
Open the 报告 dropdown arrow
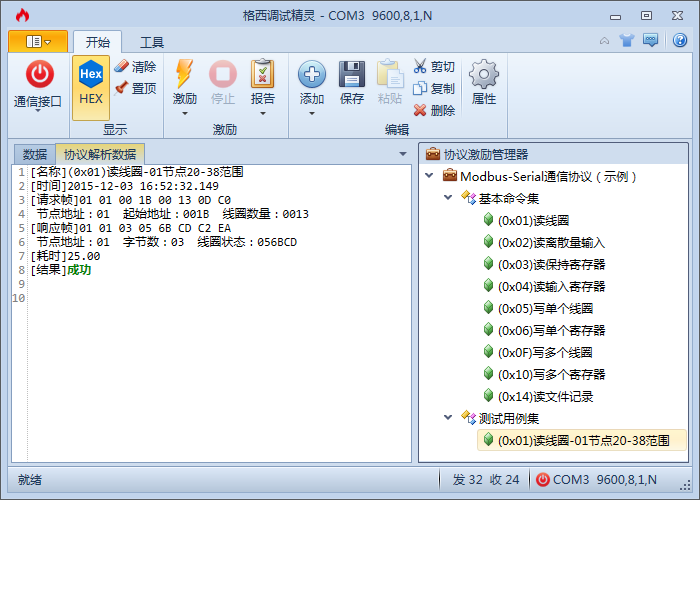tap(262, 114)
